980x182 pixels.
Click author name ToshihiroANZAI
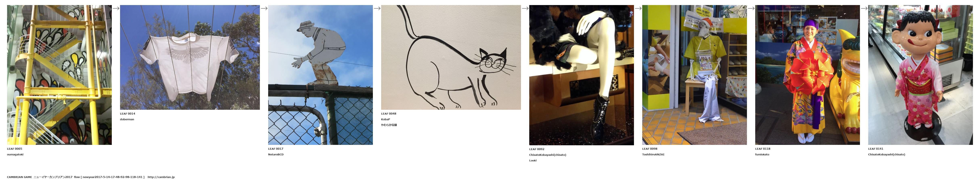click(x=653, y=155)
